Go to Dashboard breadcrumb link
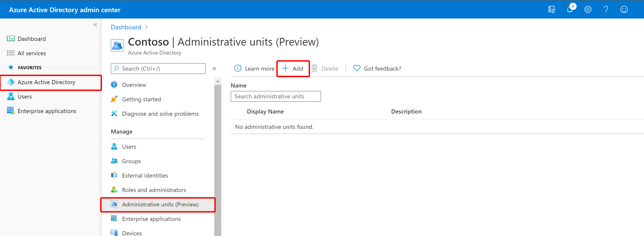 pos(126,27)
